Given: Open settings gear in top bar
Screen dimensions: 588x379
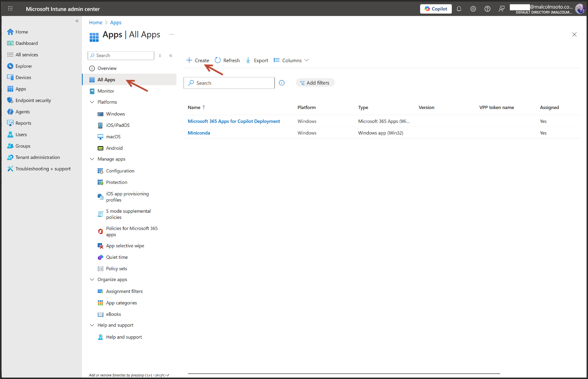Looking at the screenshot, I should pos(473,9).
